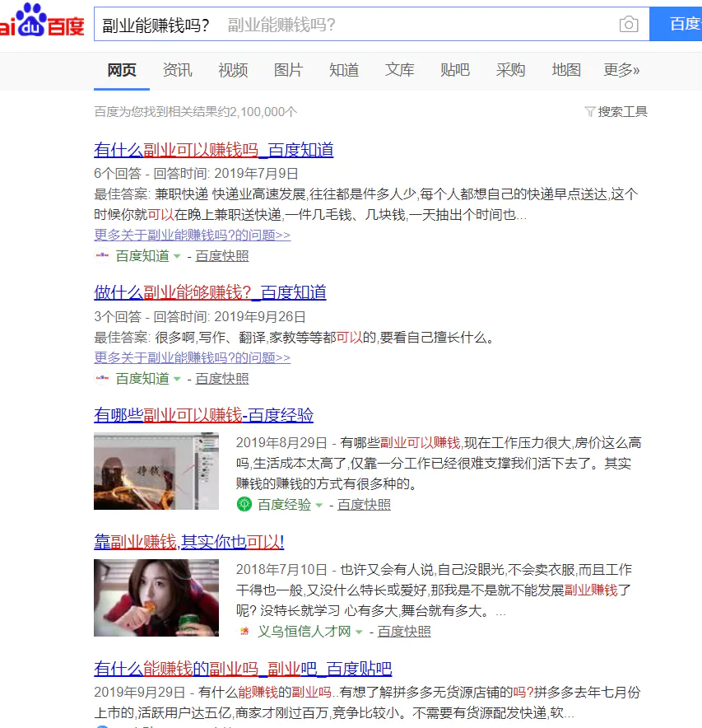
Task: Switch to the 资讯 tab
Action: tap(177, 70)
